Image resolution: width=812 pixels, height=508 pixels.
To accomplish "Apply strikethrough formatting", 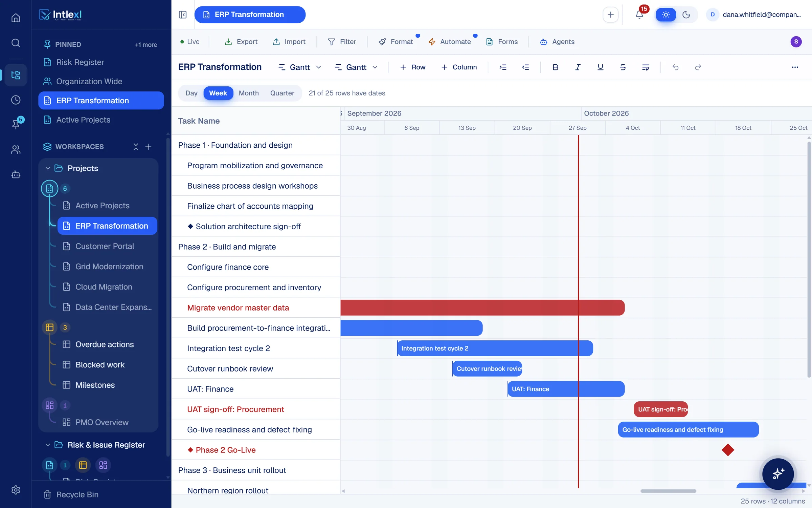I will pos(623,67).
